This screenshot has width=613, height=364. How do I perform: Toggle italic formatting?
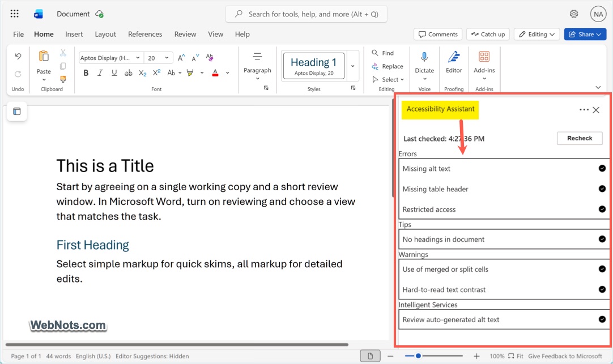pos(100,72)
